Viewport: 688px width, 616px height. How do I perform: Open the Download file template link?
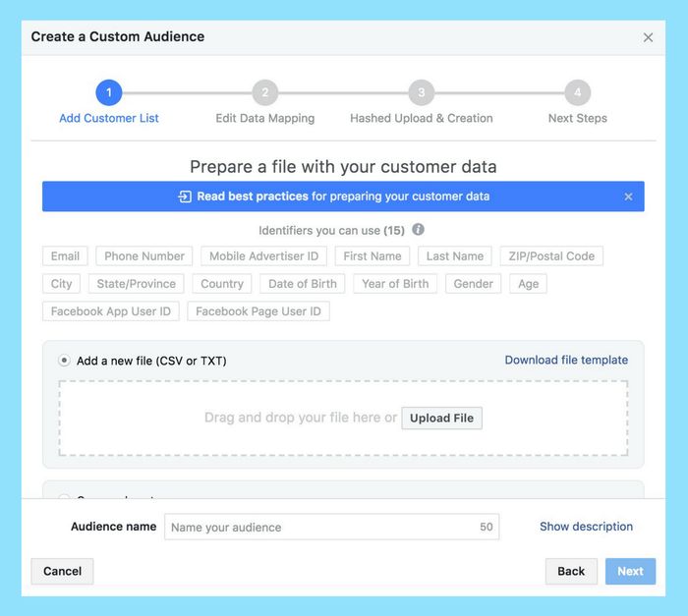click(x=566, y=360)
